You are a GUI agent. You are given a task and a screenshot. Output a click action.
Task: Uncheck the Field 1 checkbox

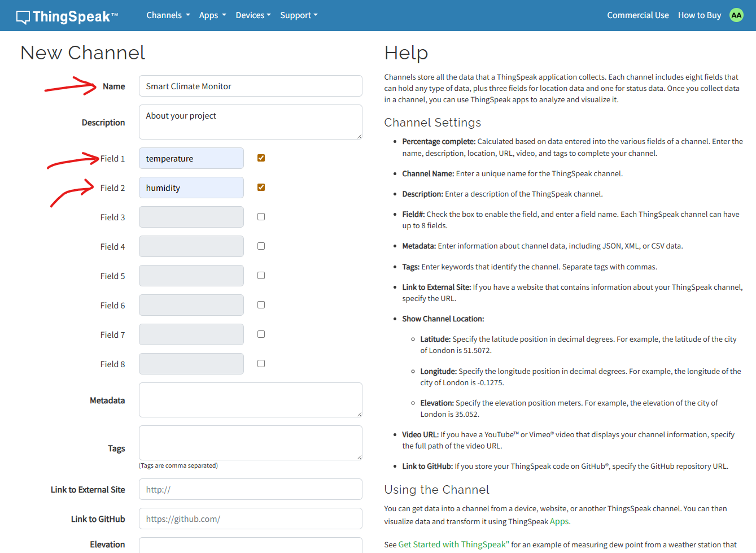coord(261,158)
